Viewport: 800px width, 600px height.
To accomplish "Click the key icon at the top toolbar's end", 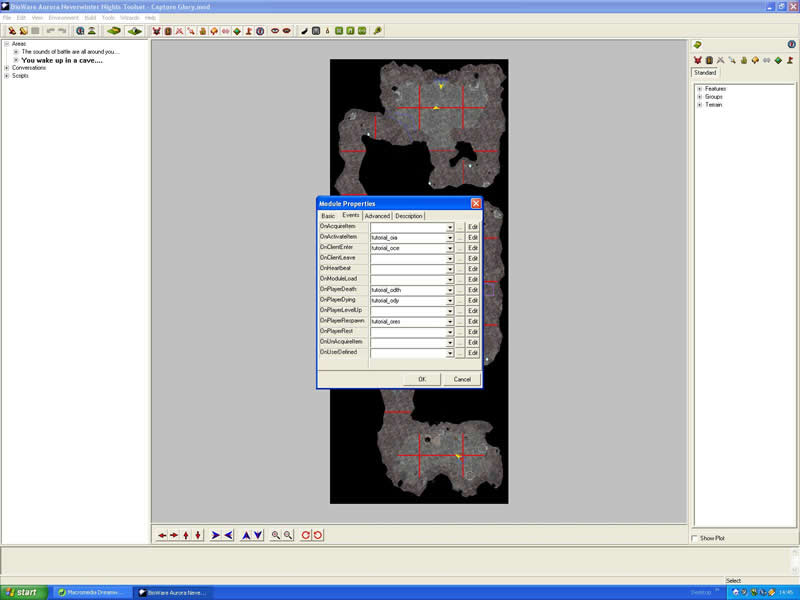I will [x=378, y=31].
